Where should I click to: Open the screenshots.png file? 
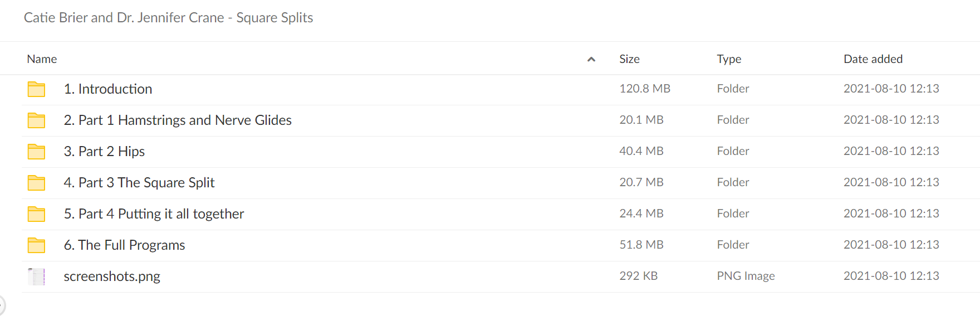[112, 277]
